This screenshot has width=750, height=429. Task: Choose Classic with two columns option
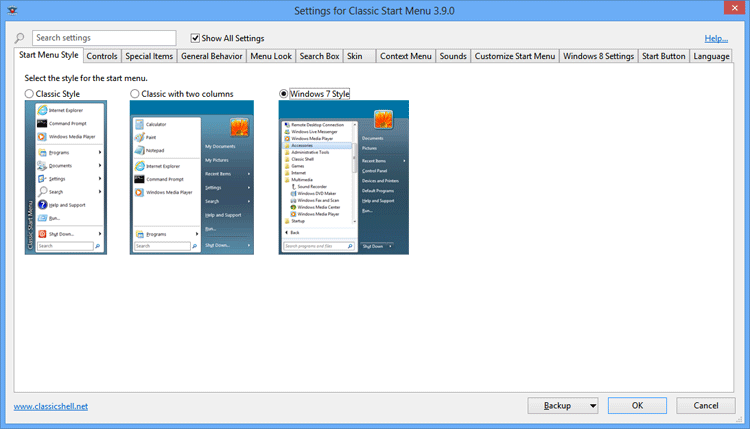[136, 94]
